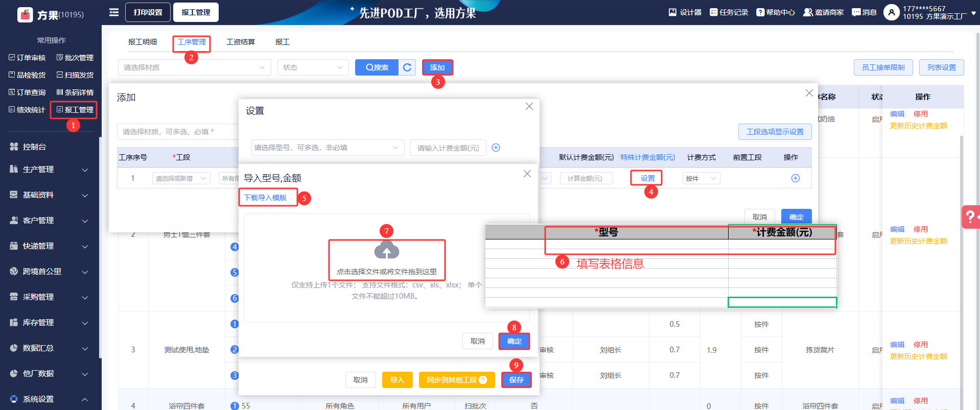Screen dimensions: 980x410
Task: Open 条码详情 shortcut in sidebar
Action: [x=75, y=92]
